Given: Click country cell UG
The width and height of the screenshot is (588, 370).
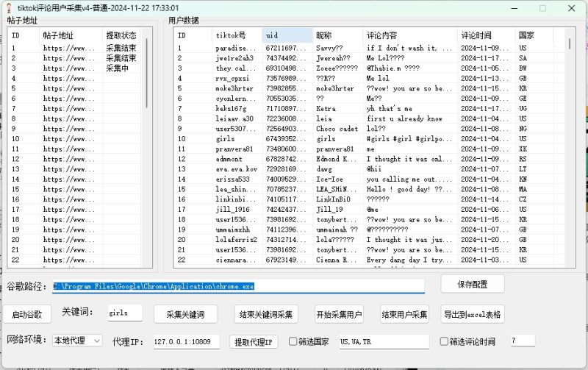Looking at the screenshot, I should point(523,108).
